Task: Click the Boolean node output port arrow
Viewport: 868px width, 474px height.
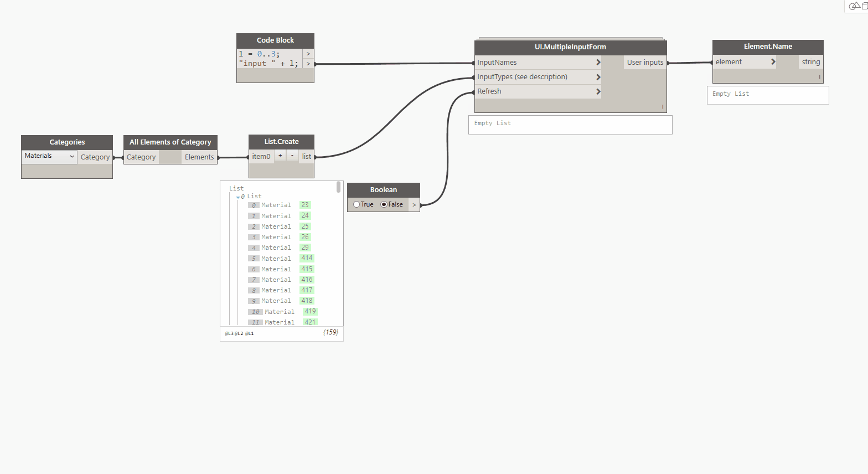Action: point(414,205)
